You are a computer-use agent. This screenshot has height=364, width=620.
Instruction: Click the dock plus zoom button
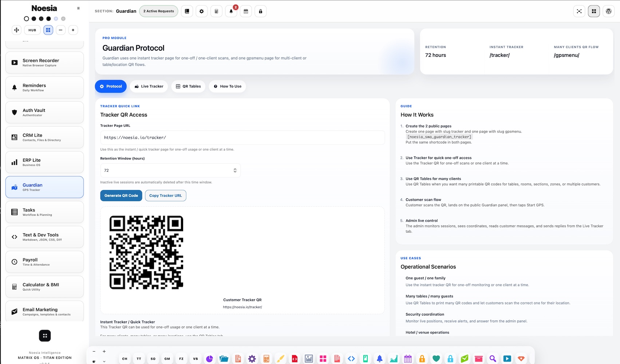[x=104, y=351]
